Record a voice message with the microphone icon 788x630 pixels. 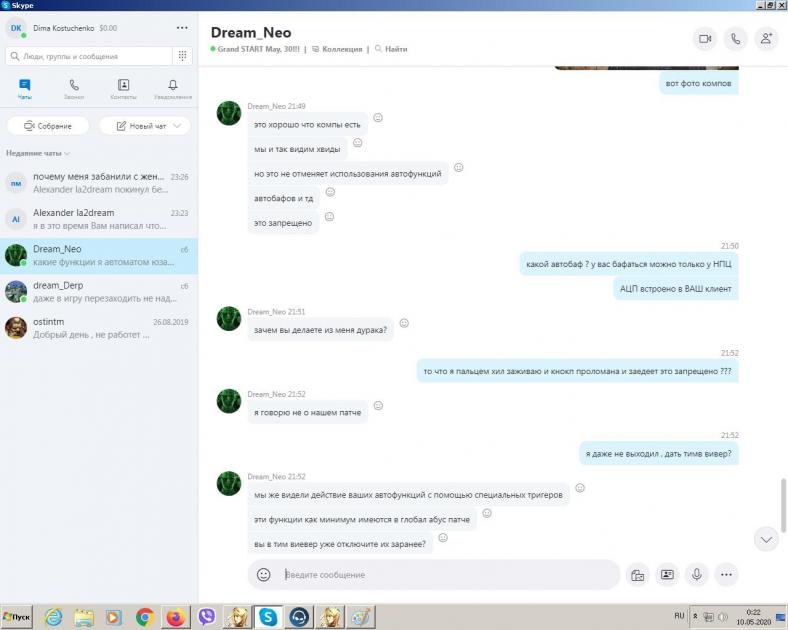click(697, 575)
